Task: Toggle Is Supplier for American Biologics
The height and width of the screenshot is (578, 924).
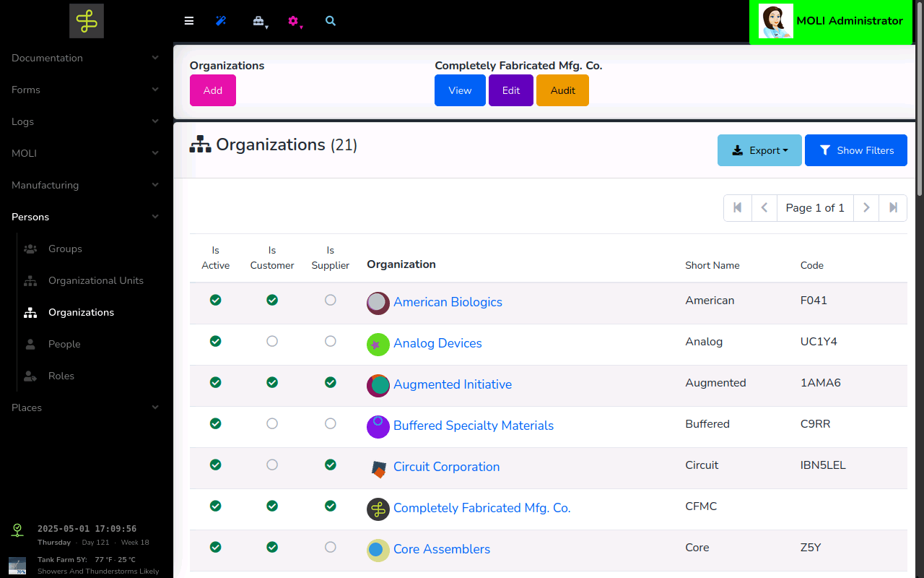Action: click(330, 300)
